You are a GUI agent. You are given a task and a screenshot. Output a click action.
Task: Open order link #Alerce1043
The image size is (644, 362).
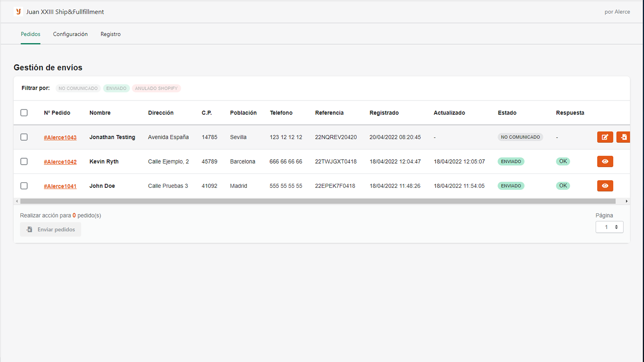click(60, 138)
